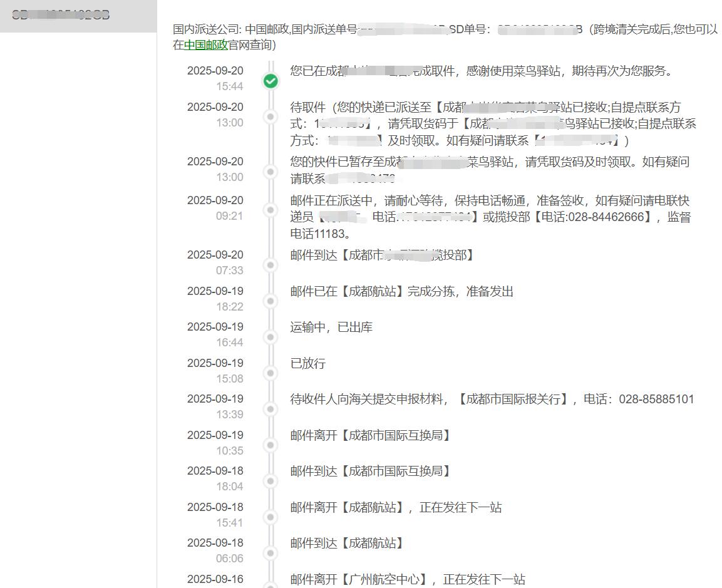This screenshot has height=588, width=722.
Task: Click 邮件离开【广州航空中心】 tracking entry text
Action: (407, 579)
